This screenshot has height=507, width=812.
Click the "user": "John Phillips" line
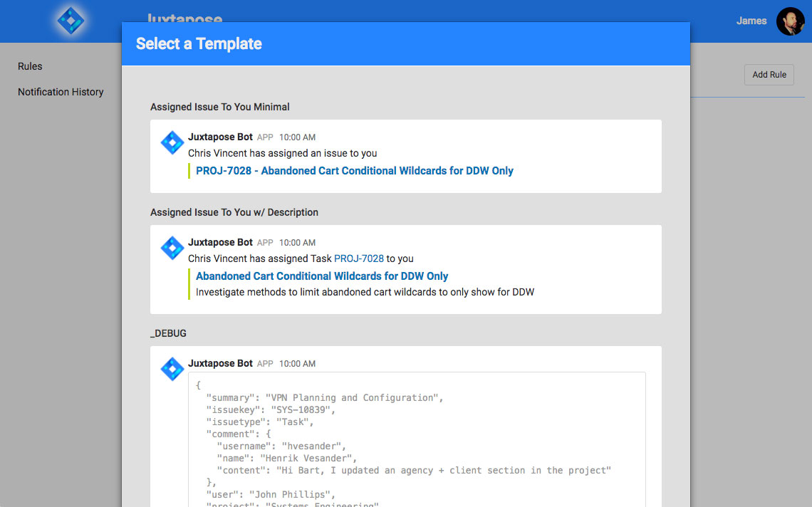point(271,495)
